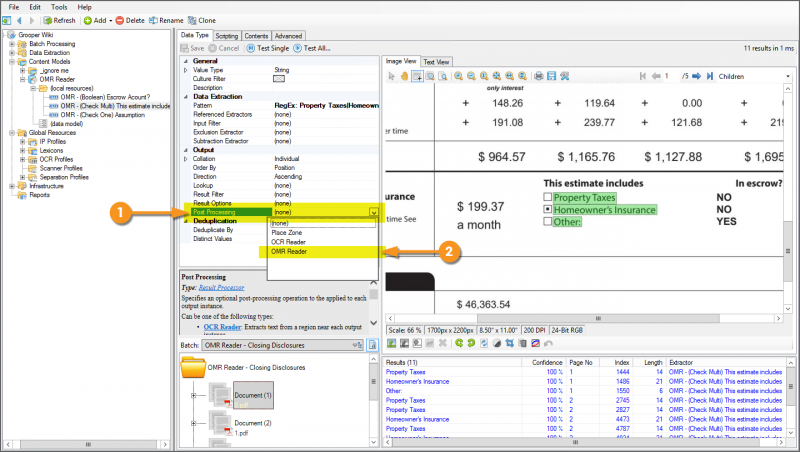Click the print icon in image toolbar
The width and height of the screenshot is (800, 452).
coord(537,76)
